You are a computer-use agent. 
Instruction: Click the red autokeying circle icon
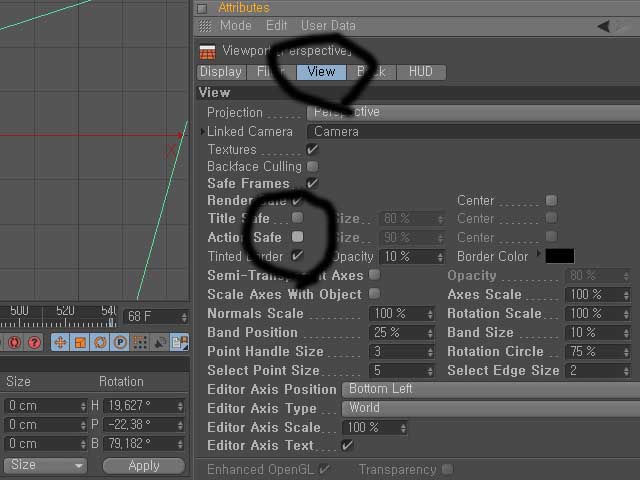[14, 342]
